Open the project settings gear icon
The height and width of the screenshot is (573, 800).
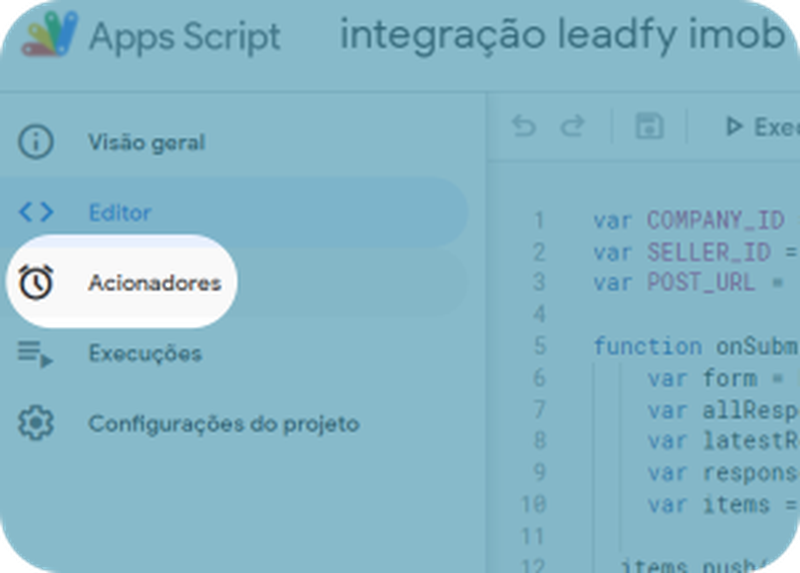tap(36, 423)
